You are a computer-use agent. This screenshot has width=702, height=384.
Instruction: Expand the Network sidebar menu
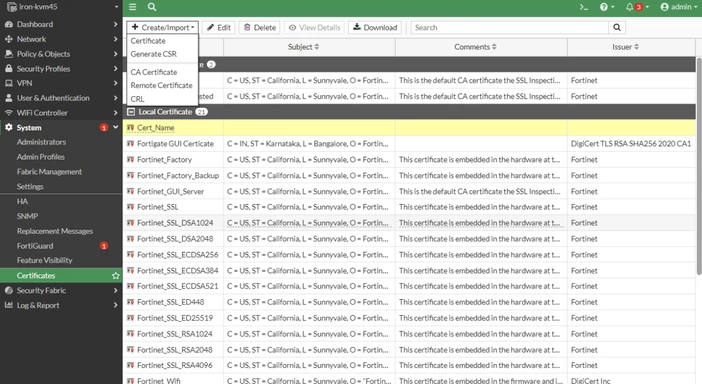point(61,39)
